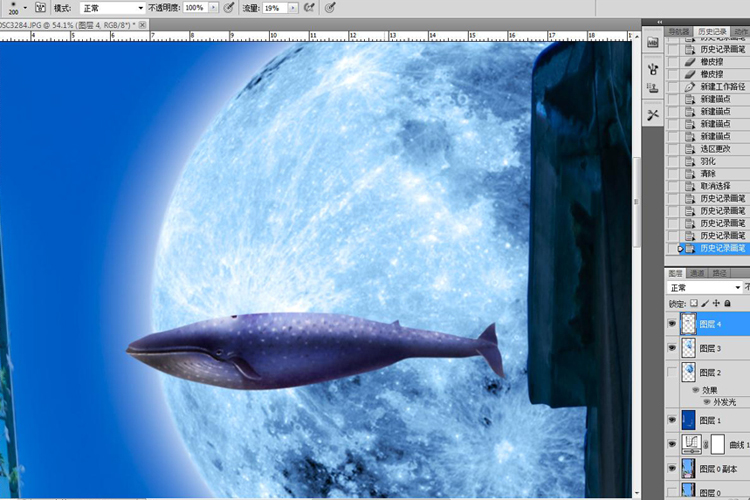Viewport: 750px width, 500px height.
Task: Set history brush source at 取消选择 state
Action: click(x=673, y=186)
